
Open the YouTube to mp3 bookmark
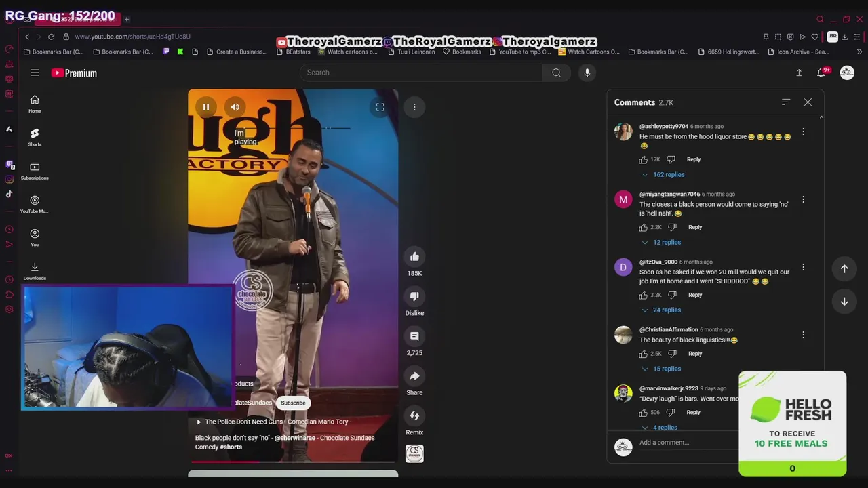pos(519,52)
